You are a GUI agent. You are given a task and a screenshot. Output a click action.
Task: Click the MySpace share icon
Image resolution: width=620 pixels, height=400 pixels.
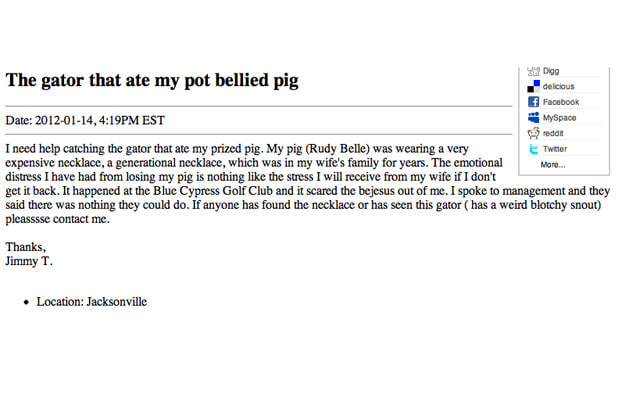(x=533, y=117)
